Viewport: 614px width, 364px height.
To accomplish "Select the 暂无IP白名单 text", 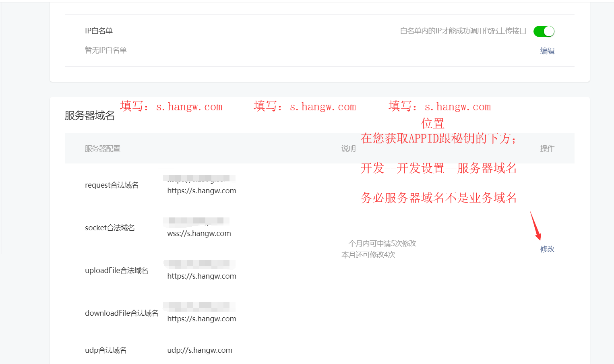I will (x=105, y=50).
